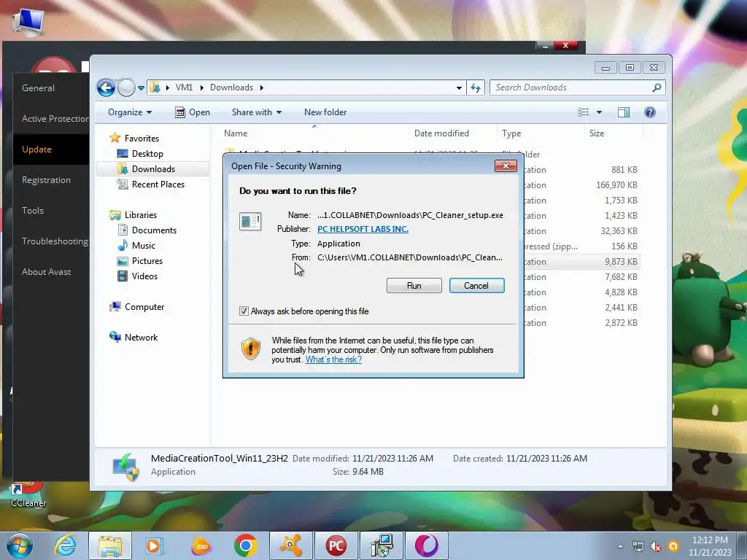Close the Open File Security Warning dialog
747x560 pixels.
[x=506, y=166]
